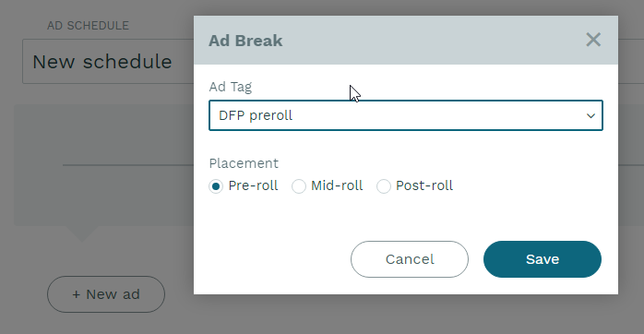Click the + New ad button

pyautogui.click(x=106, y=294)
